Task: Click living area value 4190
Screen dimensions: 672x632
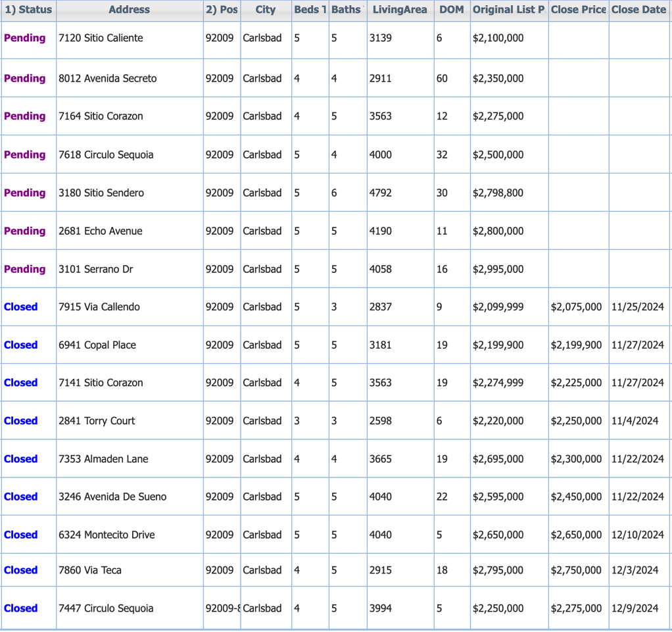Action: 381,231
